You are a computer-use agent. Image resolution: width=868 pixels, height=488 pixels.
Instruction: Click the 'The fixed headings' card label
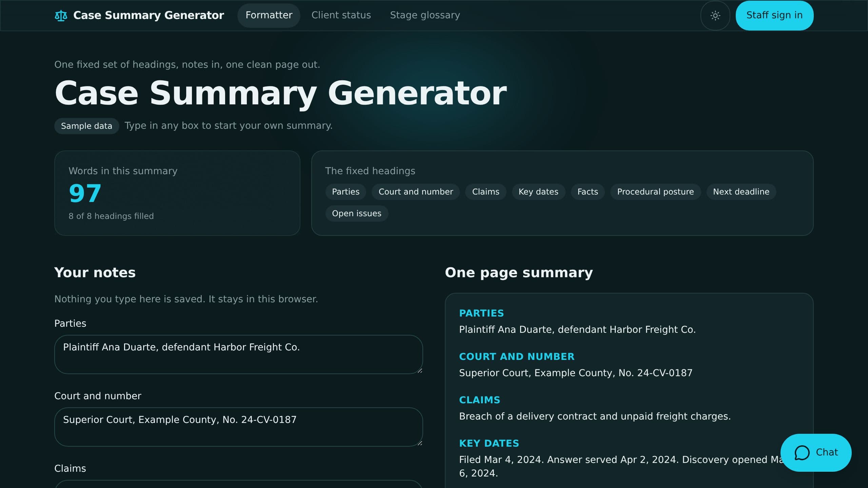coord(370,171)
